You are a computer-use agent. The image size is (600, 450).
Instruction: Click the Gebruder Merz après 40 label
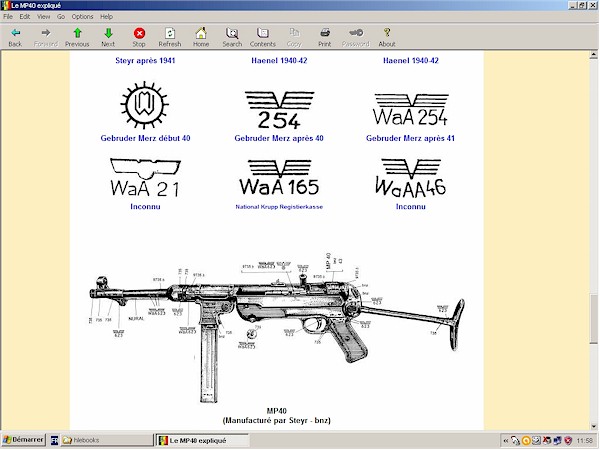[279, 138]
